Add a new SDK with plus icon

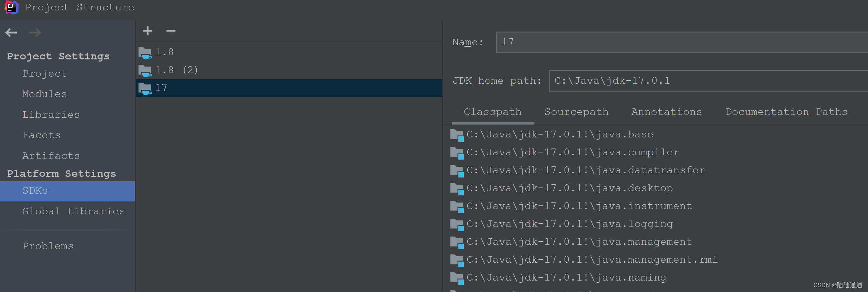(148, 31)
